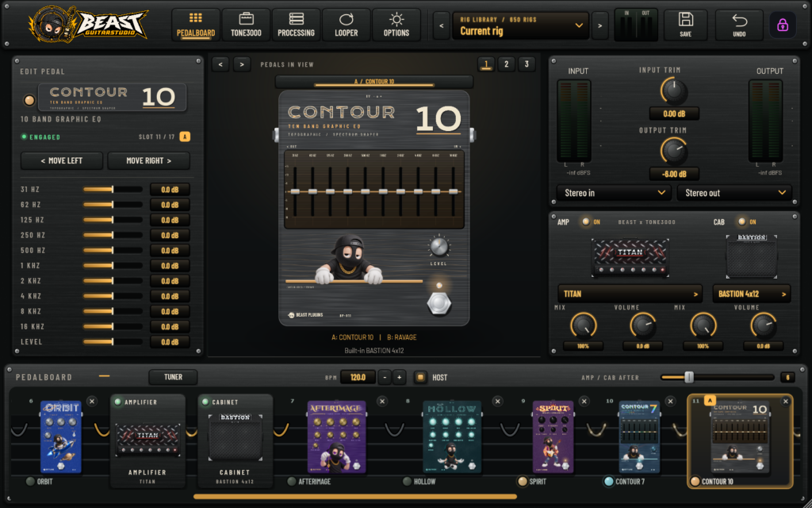Toggle the Spirit pedal bypass LED
The width and height of the screenshot is (812, 508).
click(x=522, y=482)
